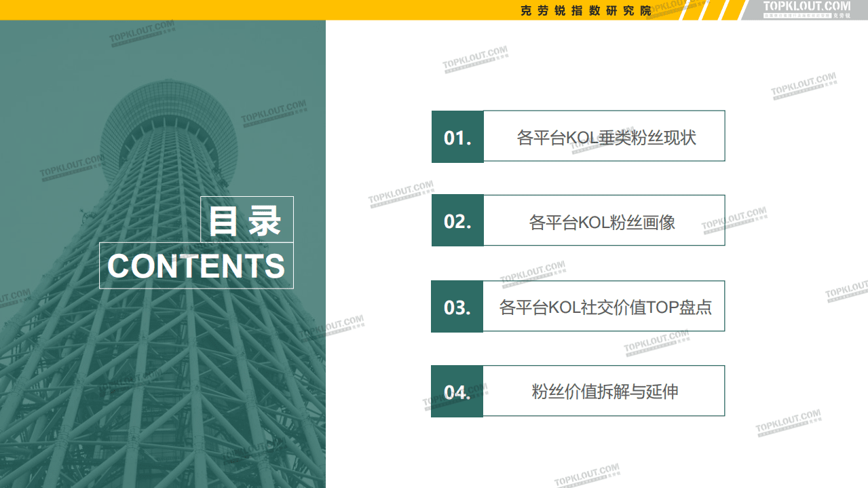868x488 pixels.
Task: Click the CONTENTS text label
Action: (196, 266)
